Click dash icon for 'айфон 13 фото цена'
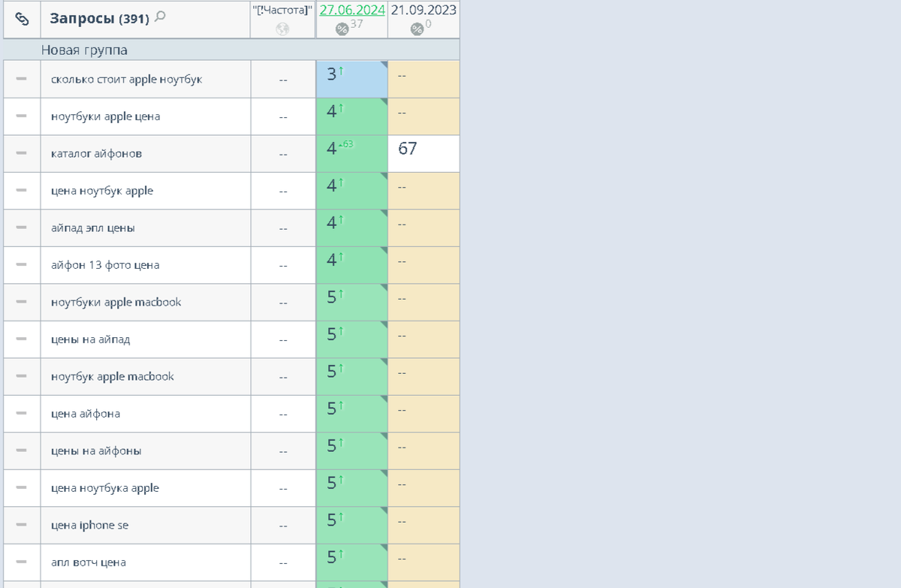The image size is (901, 588). (x=22, y=265)
